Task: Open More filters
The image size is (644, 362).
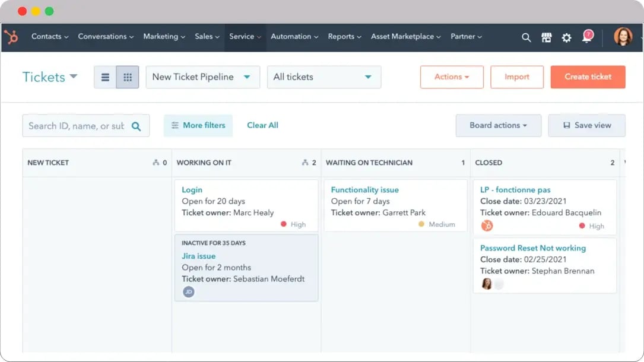Action: pyautogui.click(x=198, y=126)
